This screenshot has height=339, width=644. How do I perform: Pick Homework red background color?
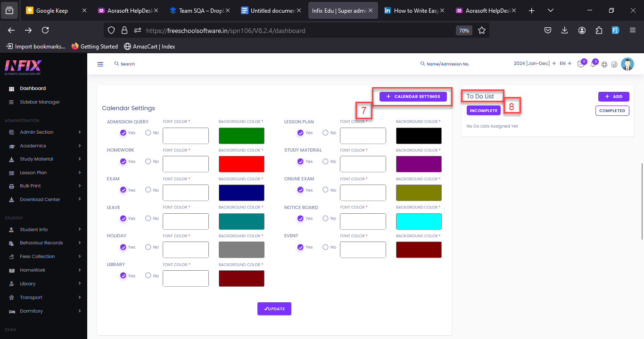241,164
